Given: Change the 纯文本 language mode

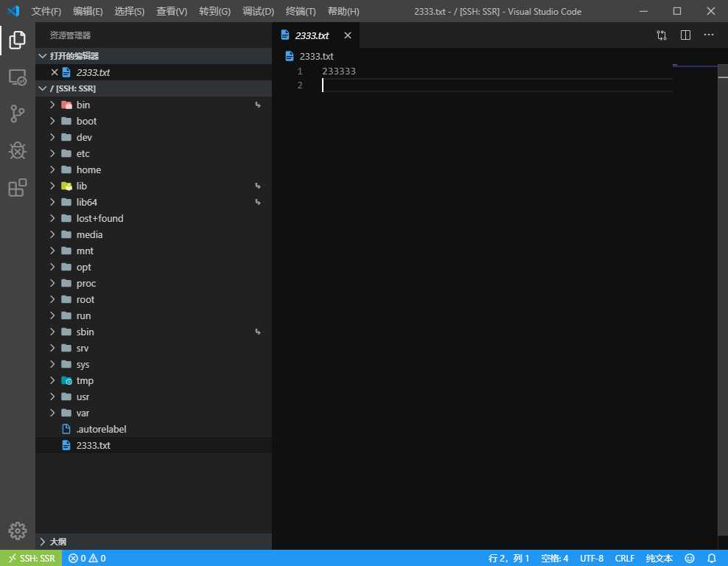Looking at the screenshot, I should click(659, 558).
